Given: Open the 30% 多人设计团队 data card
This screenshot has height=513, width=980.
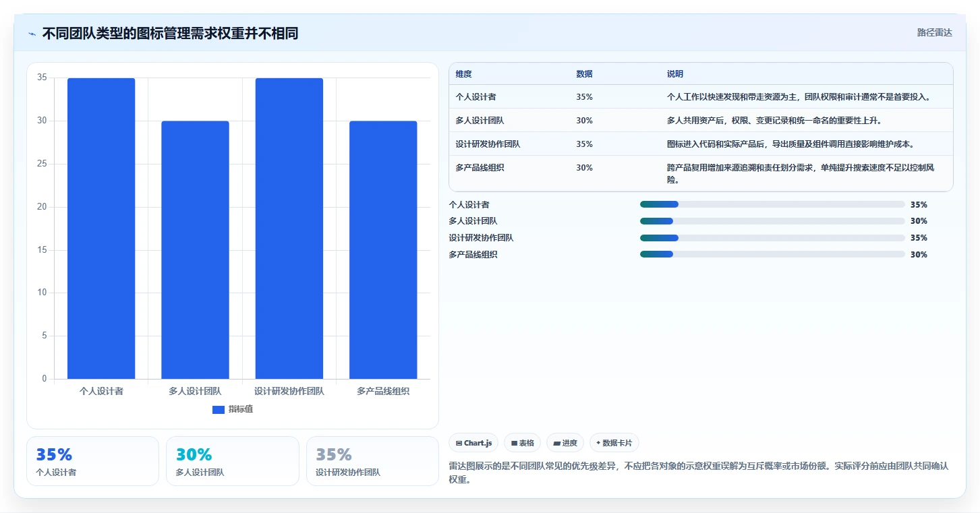Looking at the screenshot, I should 232,461.
